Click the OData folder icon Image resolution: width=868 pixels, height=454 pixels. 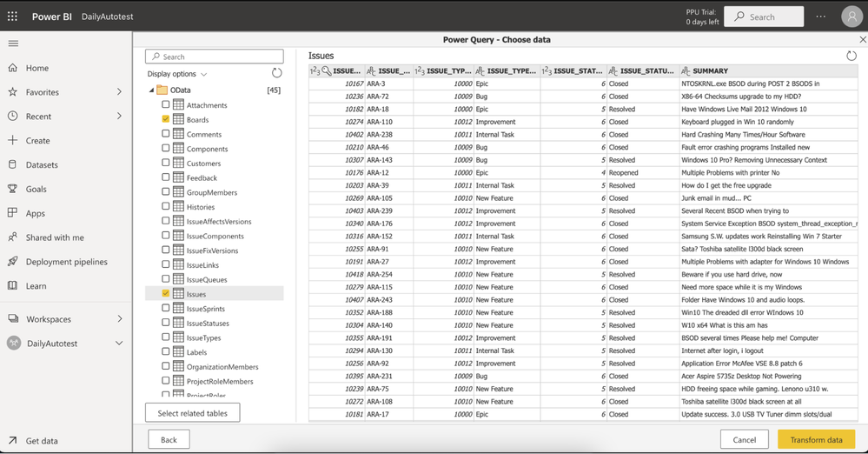pyautogui.click(x=162, y=90)
